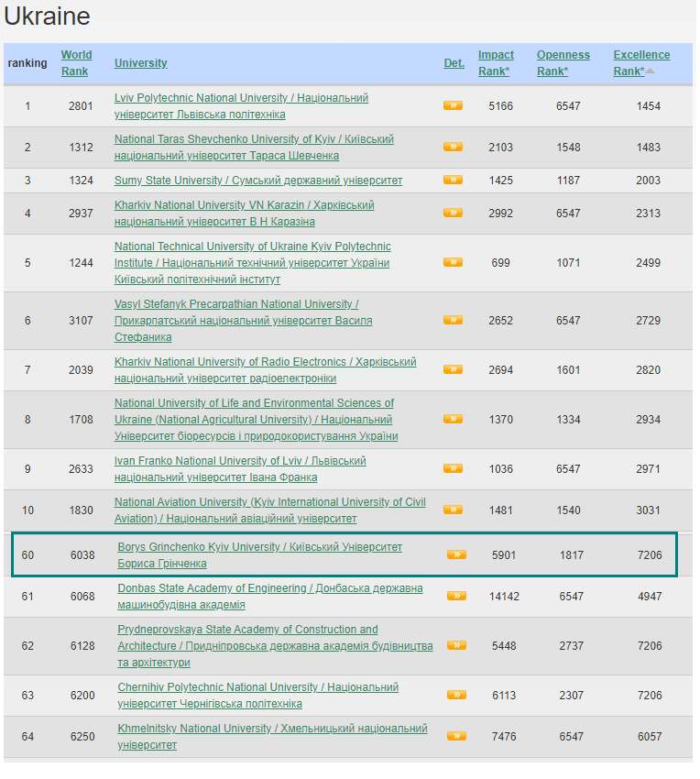
Task: Click details icon for Ivan Franko National University
Action: [453, 469]
